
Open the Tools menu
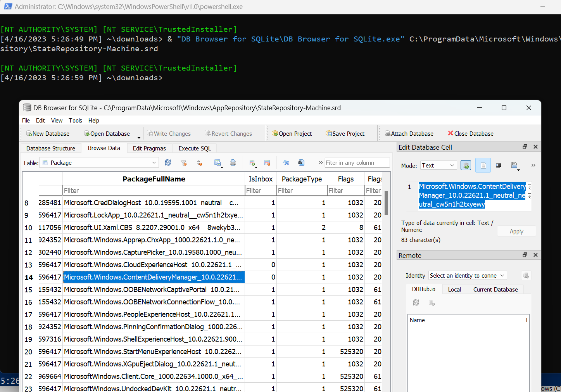(x=75, y=121)
